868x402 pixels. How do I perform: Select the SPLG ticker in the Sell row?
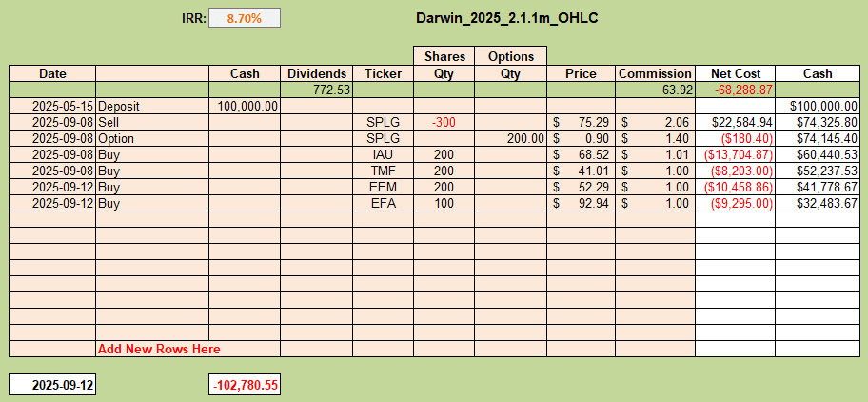click(x=383, y=122)
